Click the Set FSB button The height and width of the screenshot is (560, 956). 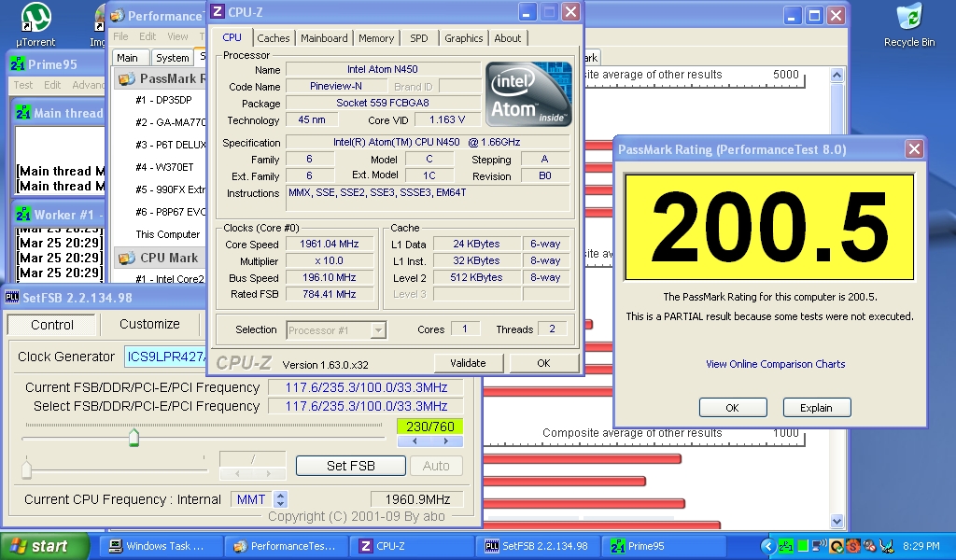point(351,466)
